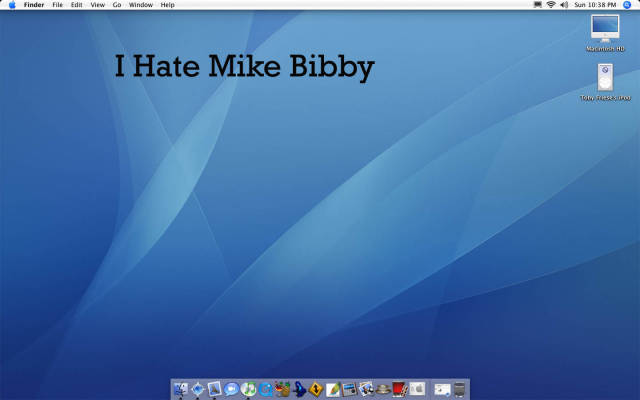
Task: Open the photo-and-camera app in Dock
Action: [366, 389]
